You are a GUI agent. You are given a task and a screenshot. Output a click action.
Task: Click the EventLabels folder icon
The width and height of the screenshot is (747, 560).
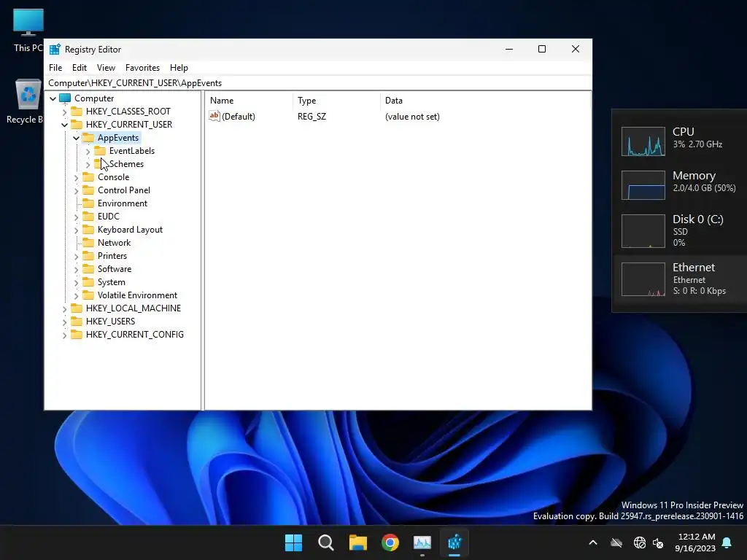coord(100,150)
